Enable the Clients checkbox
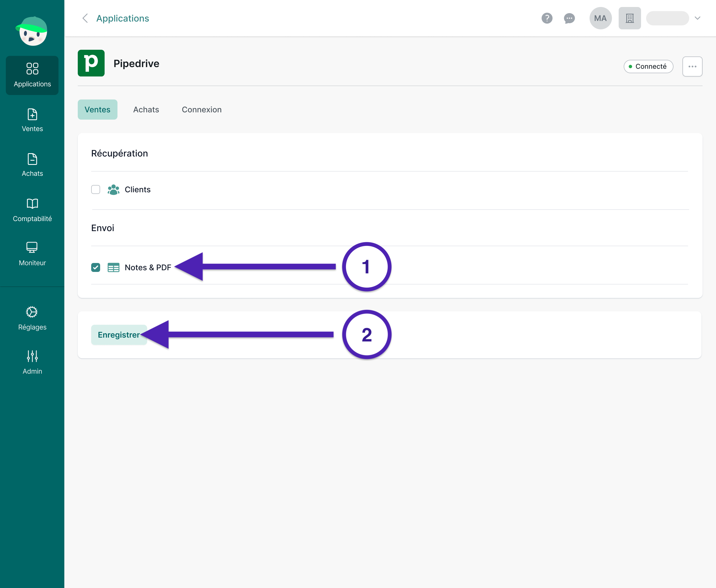Screen dimensions: 716x588 tap(96, 190)
